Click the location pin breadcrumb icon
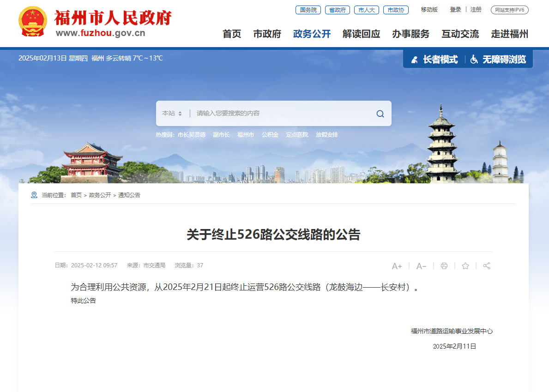This screenshot has height=392, width=549. (34, 195)
